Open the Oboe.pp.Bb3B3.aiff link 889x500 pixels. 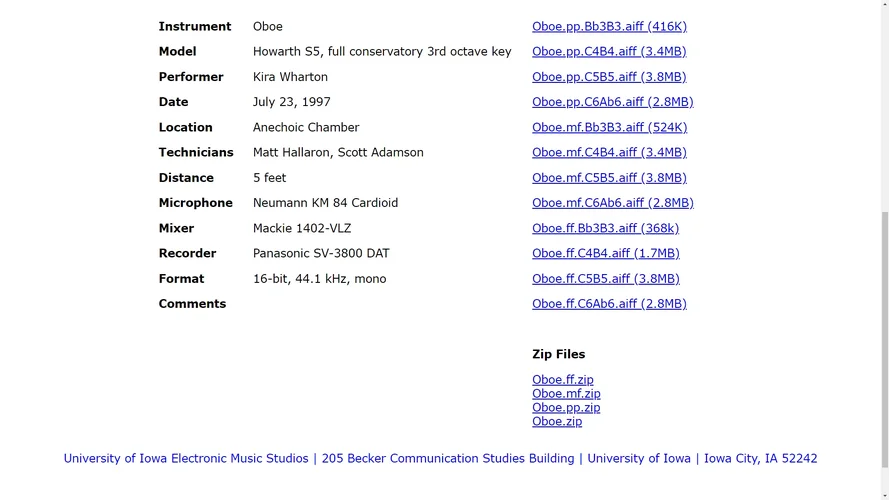[x=609, y=27]
